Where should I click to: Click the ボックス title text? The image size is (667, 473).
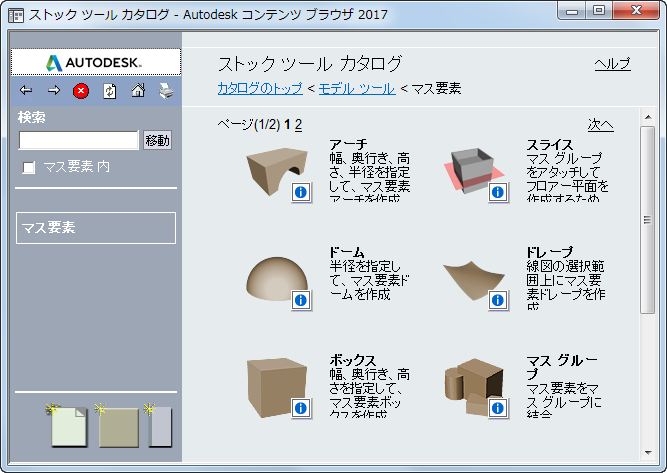353,360
